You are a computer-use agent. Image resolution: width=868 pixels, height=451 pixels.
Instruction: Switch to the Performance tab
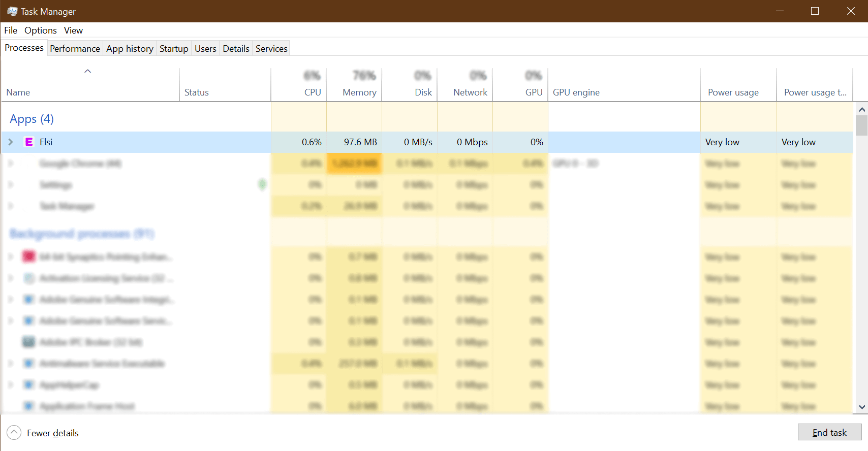click(x=75, y=49)
